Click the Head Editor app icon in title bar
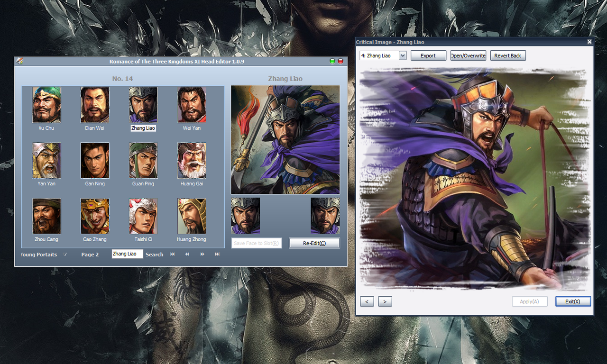Image resolution: width=607 pixels, height=364 pixels. (19, 61)
